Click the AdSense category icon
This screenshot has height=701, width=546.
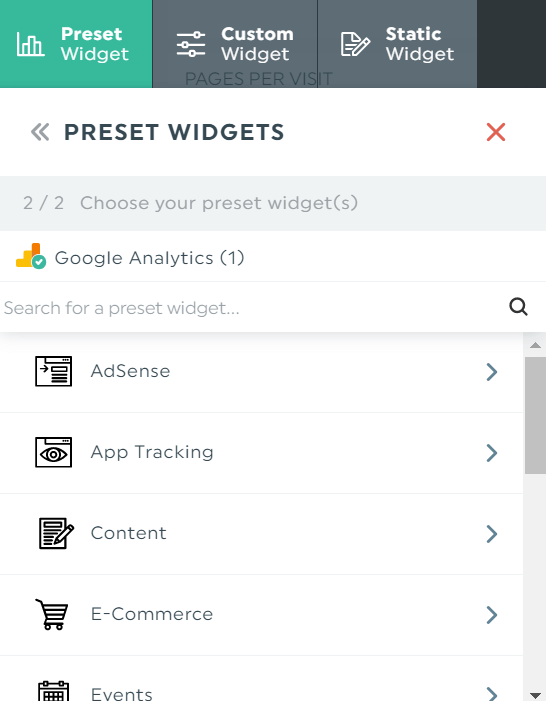[54, 371]
